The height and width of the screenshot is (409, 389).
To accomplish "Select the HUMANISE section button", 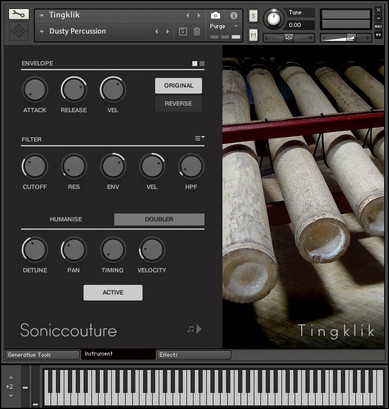I will pyautogui.click(x=66, y=219).
